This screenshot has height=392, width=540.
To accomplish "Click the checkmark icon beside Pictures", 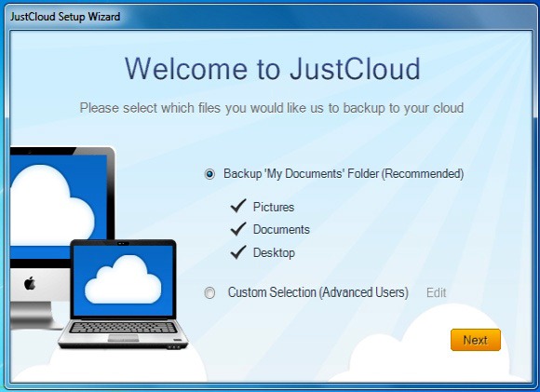I will coord(238,206).
